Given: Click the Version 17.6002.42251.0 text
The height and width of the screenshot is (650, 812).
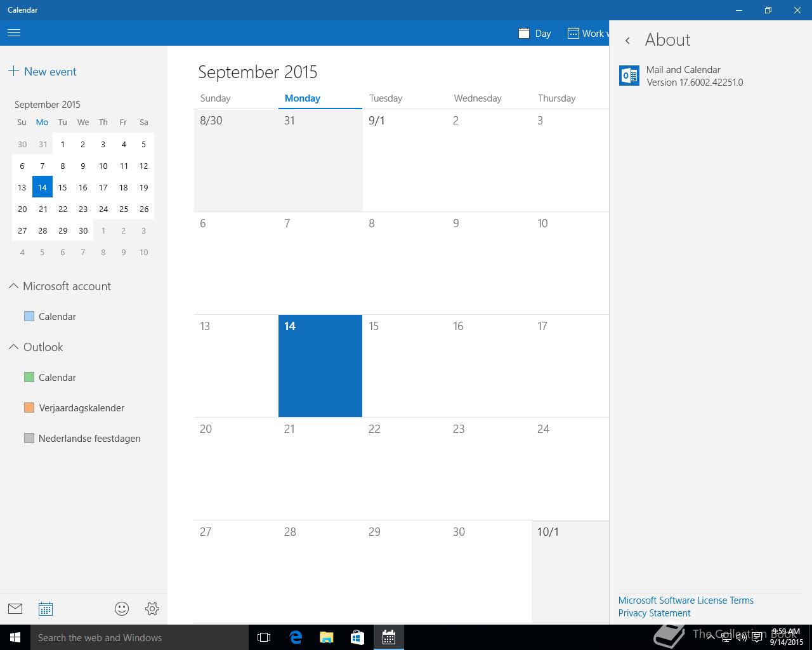Looking at the screenshot, I should [695, 83].
